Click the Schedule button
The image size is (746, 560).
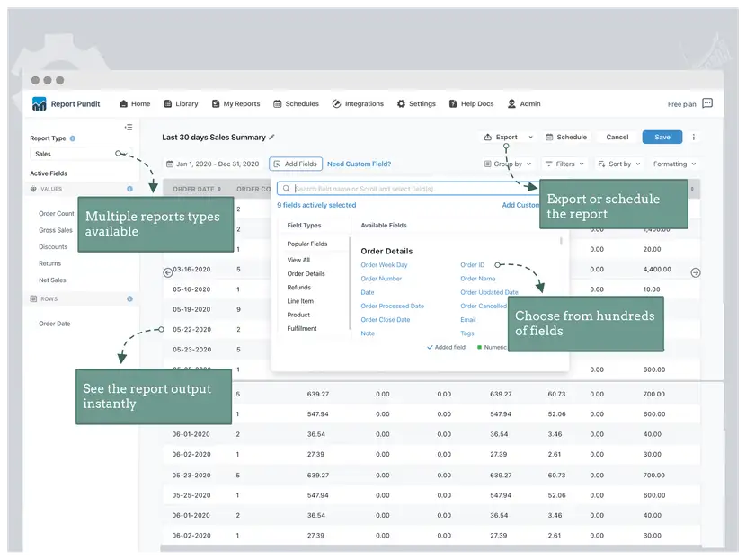point(566,137)
